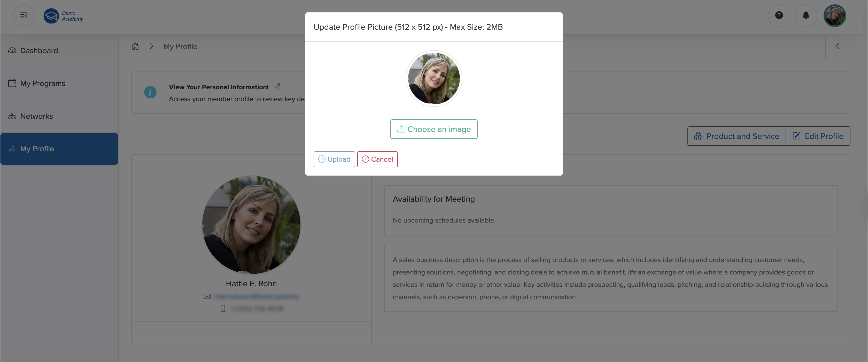The width and height of the screenshot is (868, 362).
Task: Click the home icon in the breadcrumb
Action: [x=135, y=46]
